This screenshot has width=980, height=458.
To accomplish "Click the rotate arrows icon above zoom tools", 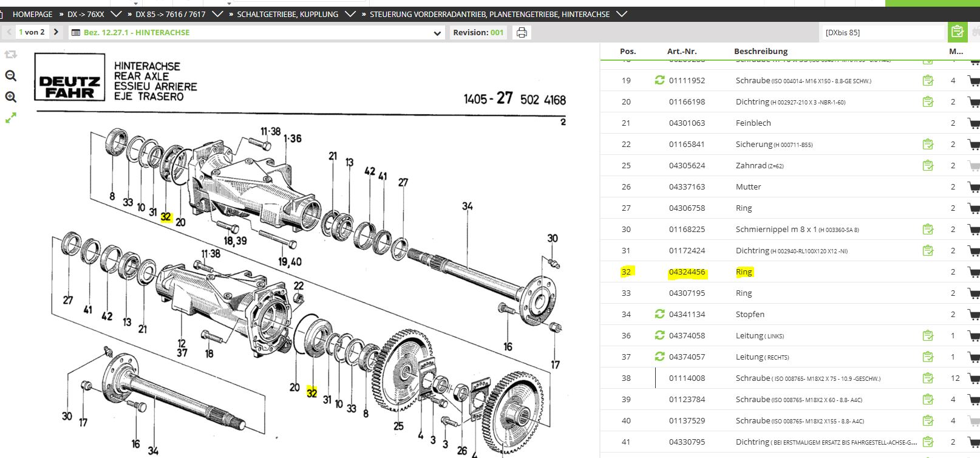I will [x=10, y=55].
